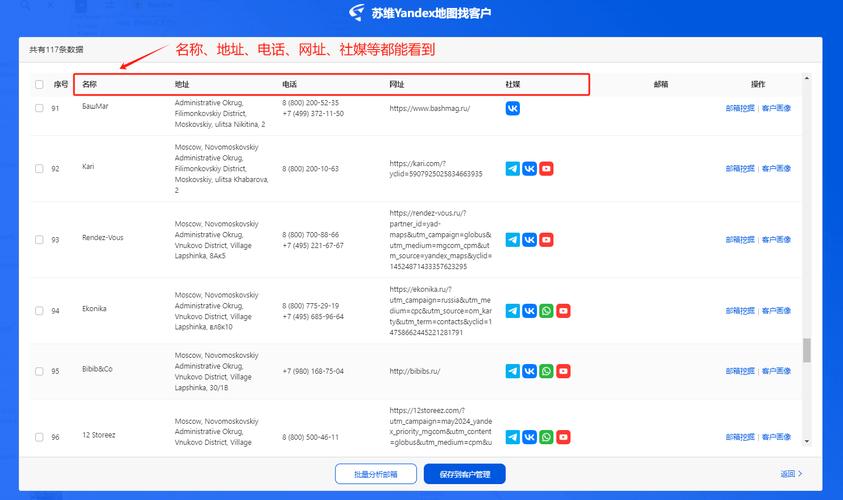The height and width of the screenshot is (500, 843).
Task: Click the name cell Rendez-Vous
Action: point(103,238)
